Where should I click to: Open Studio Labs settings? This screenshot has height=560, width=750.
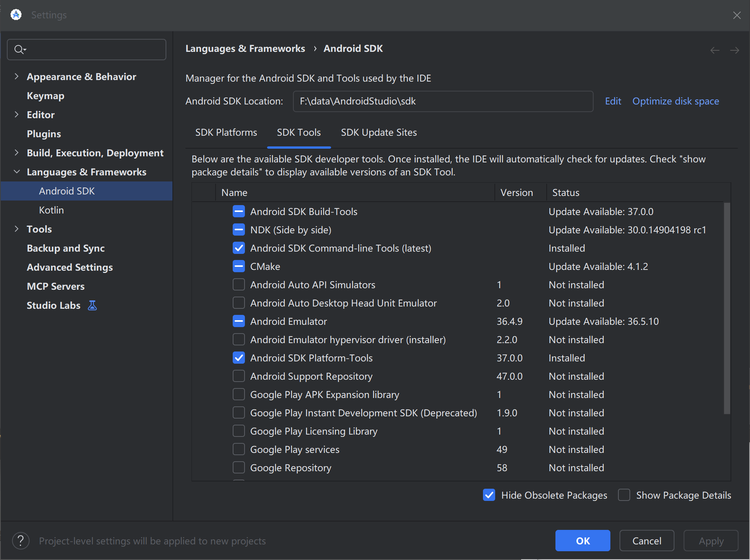pos(54,305)
